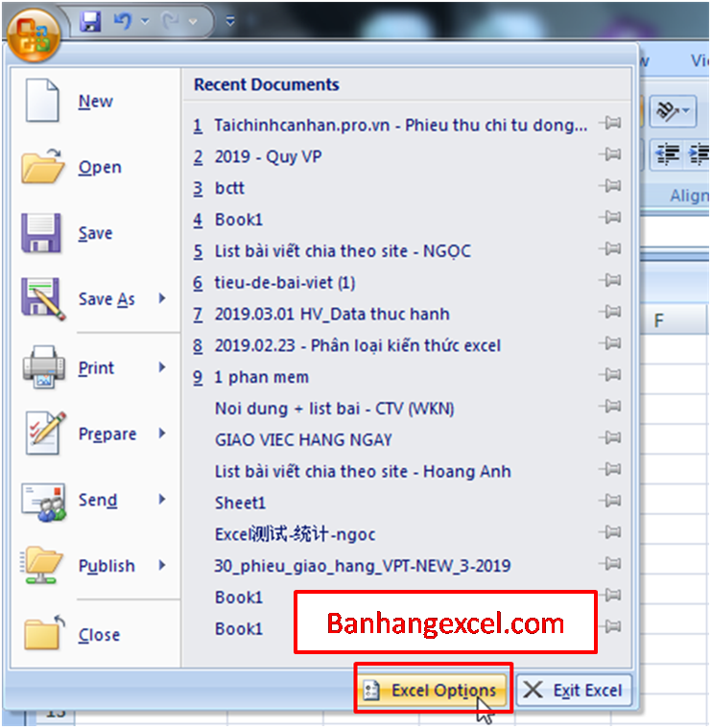This screenshot has height=728, width=711.
Task: Choose New from the Office menu
Action: (x=95, y=102)
